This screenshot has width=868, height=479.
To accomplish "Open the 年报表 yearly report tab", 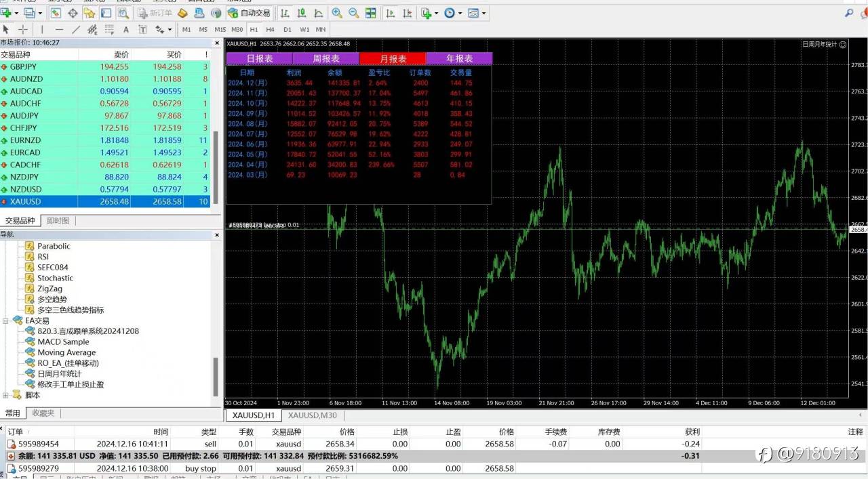I will click(x=459, y=59).
